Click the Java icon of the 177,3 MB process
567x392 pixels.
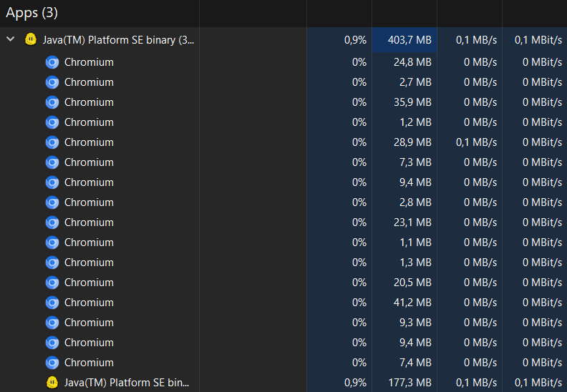(x=52, y=383)
